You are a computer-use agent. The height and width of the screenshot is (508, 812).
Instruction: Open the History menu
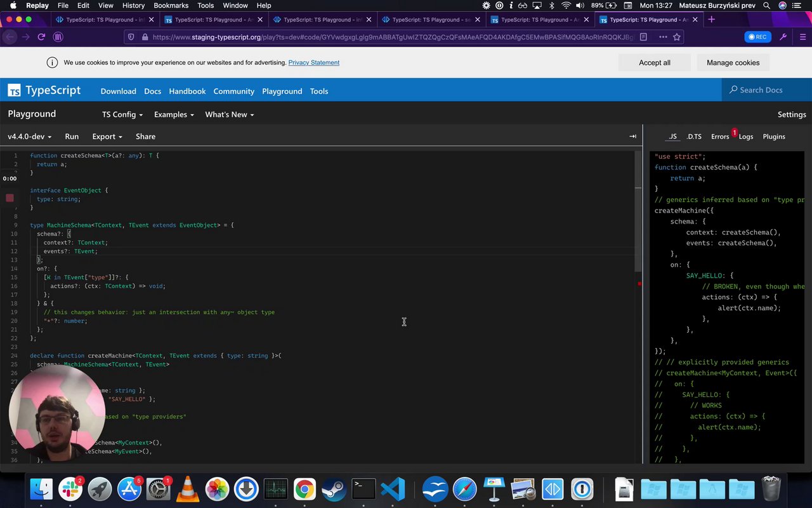(133, 6)
